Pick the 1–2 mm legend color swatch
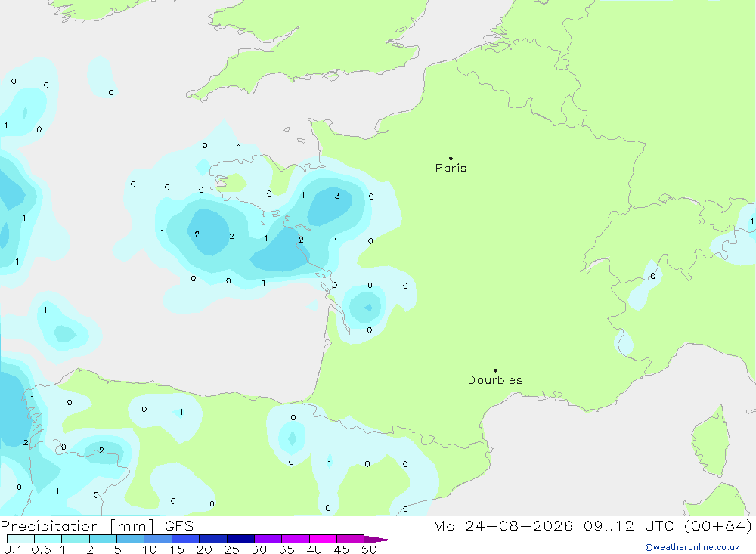Viewport: 756px width, 554px height. coord(76,539)
